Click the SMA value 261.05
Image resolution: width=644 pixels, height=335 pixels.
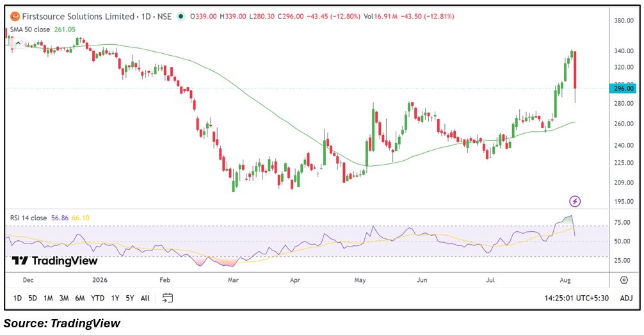[x=65, y=29]
